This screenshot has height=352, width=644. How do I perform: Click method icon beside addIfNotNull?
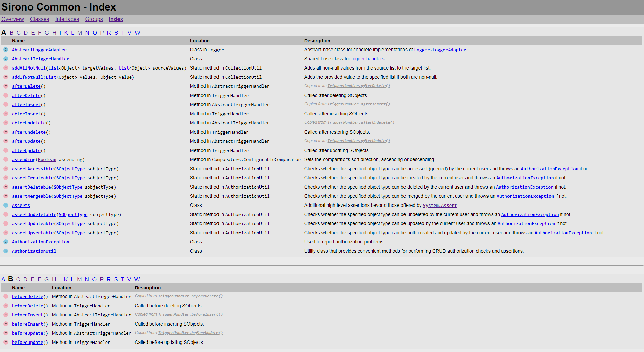pos(6,77)
